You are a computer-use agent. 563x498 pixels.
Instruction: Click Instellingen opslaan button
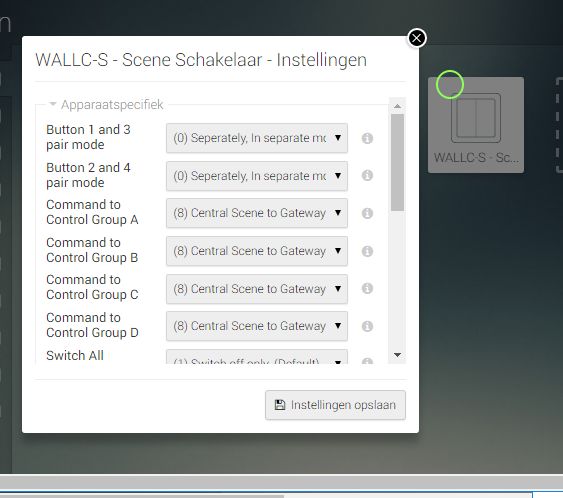click(x=335, y=405)
